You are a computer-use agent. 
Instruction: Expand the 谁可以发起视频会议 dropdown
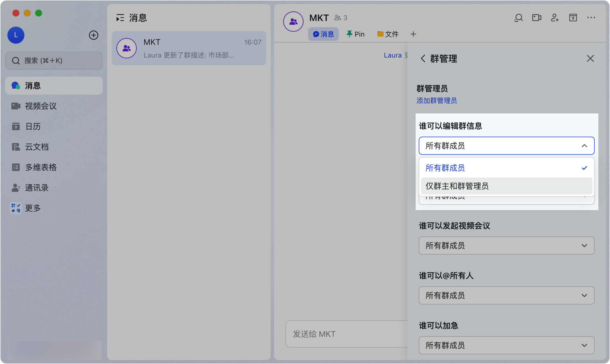(507, 246)
